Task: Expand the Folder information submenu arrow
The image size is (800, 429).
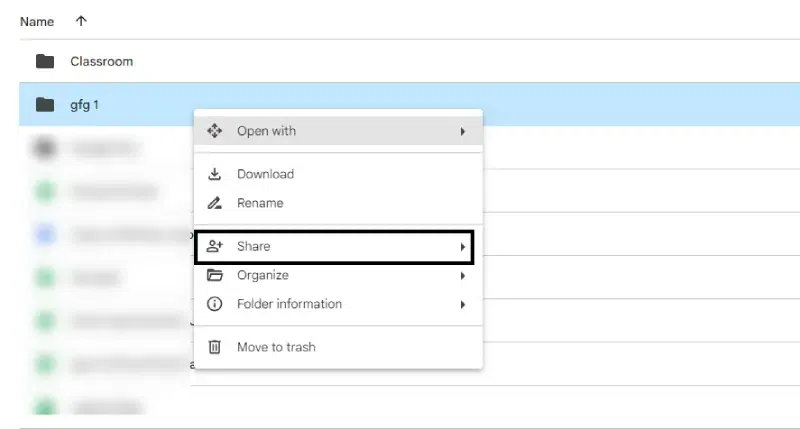Action: 463,304
